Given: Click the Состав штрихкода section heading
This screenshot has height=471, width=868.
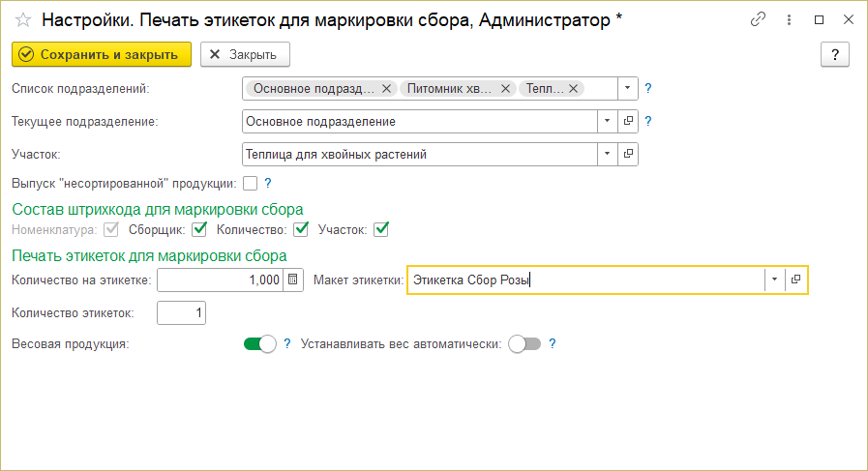Looking at the screenshot, I should (158, 209).
